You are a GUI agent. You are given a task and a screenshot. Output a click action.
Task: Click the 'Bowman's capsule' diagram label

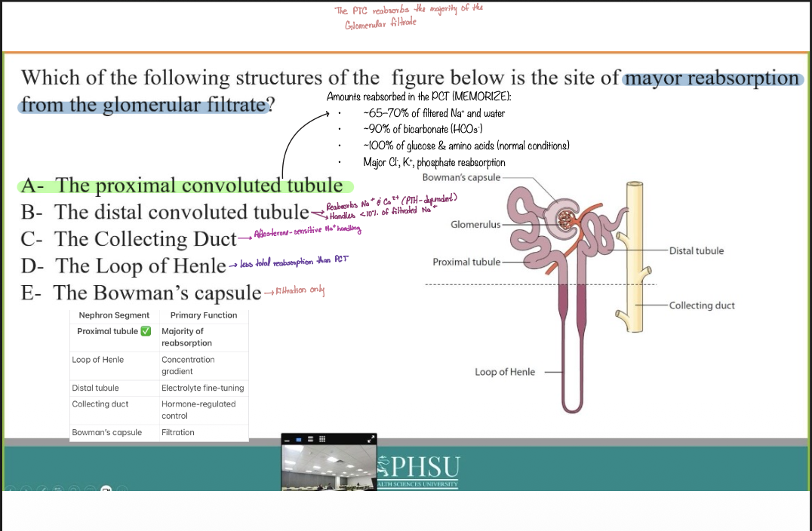coord(461,177)
